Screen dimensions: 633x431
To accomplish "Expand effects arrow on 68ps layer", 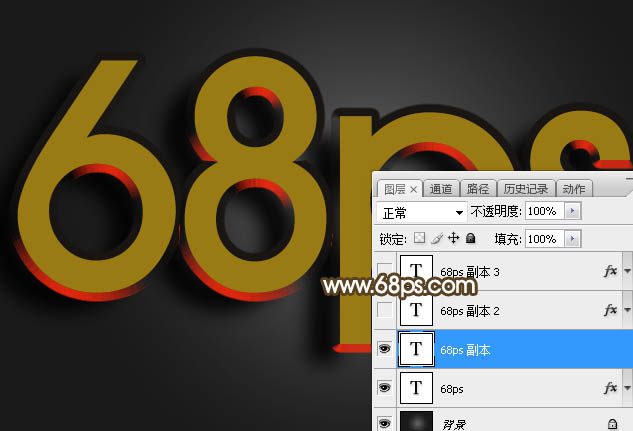I will 627,388.
